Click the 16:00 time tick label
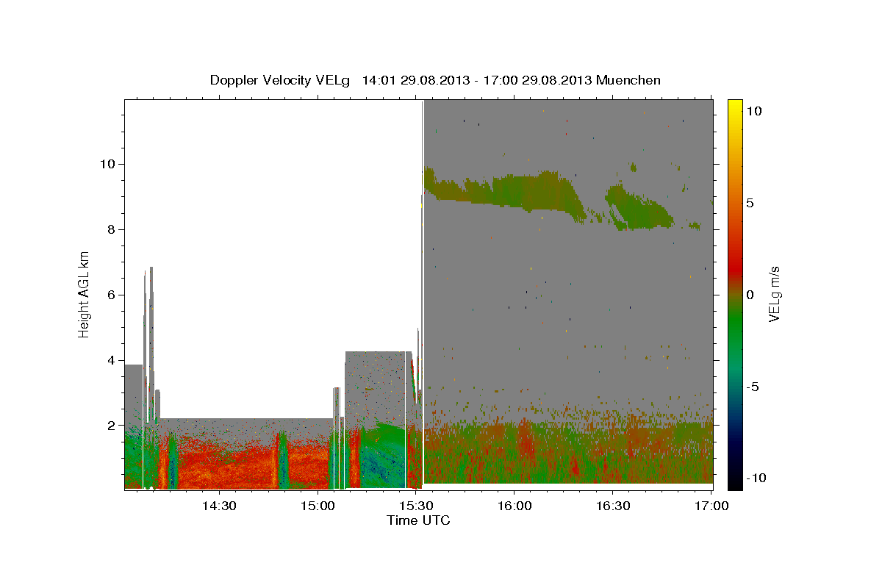This screenshot has height=588, width=882. click(514, 506)
